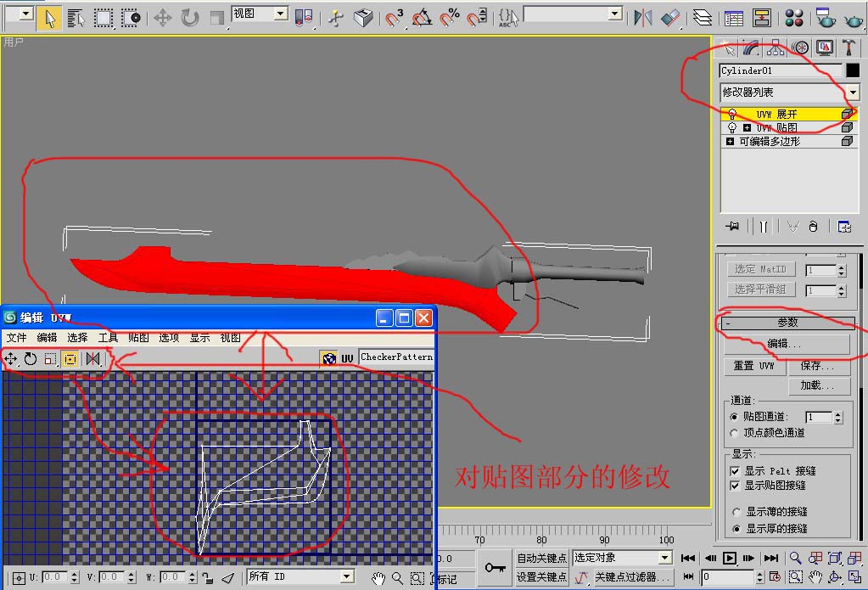
Task: Open the 选择 menu in Edit UVW window
Action: point(77,337)
